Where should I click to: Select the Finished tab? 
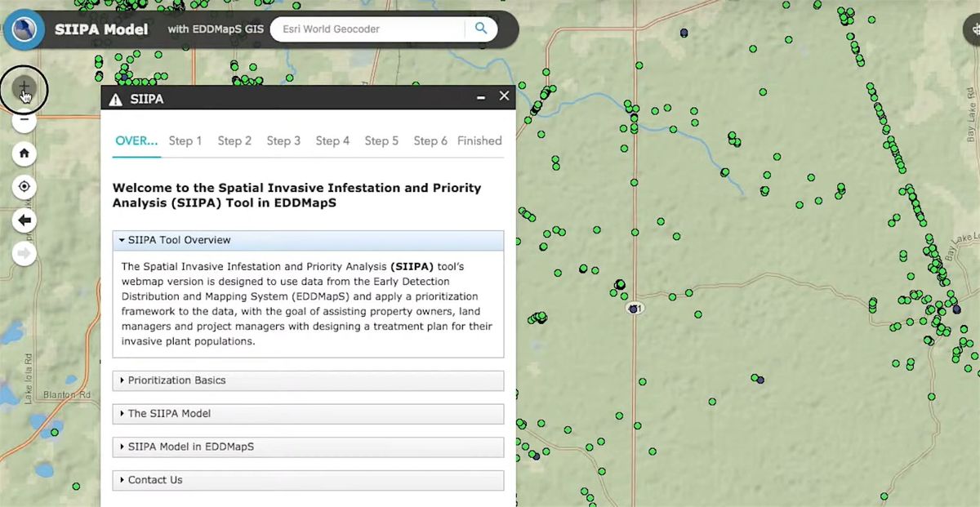click(x=479, y=141)
